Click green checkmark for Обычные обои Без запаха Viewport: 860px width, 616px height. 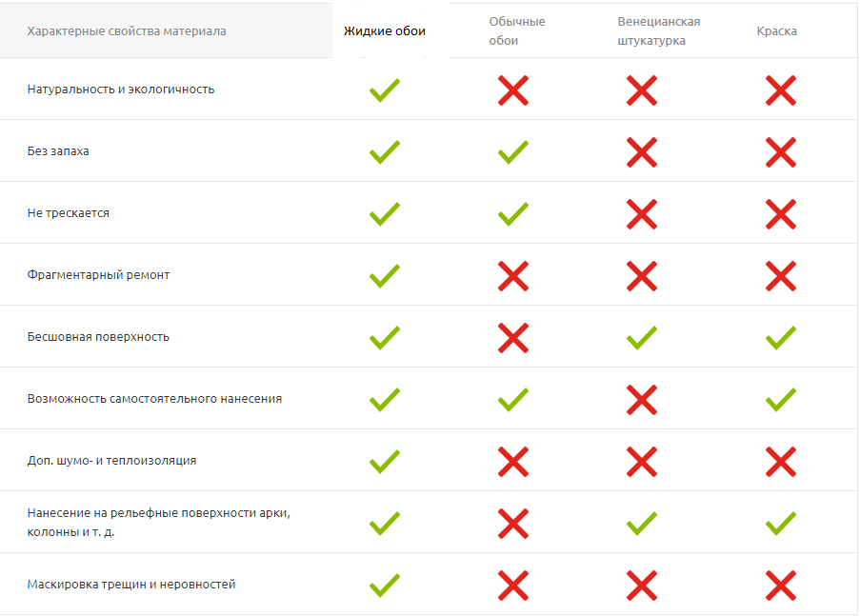tap(513, 152)
